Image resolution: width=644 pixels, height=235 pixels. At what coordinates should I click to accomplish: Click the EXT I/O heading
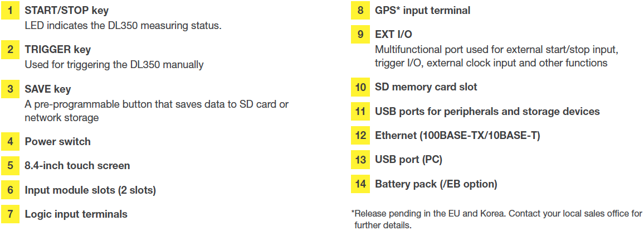tap(393, 35)
